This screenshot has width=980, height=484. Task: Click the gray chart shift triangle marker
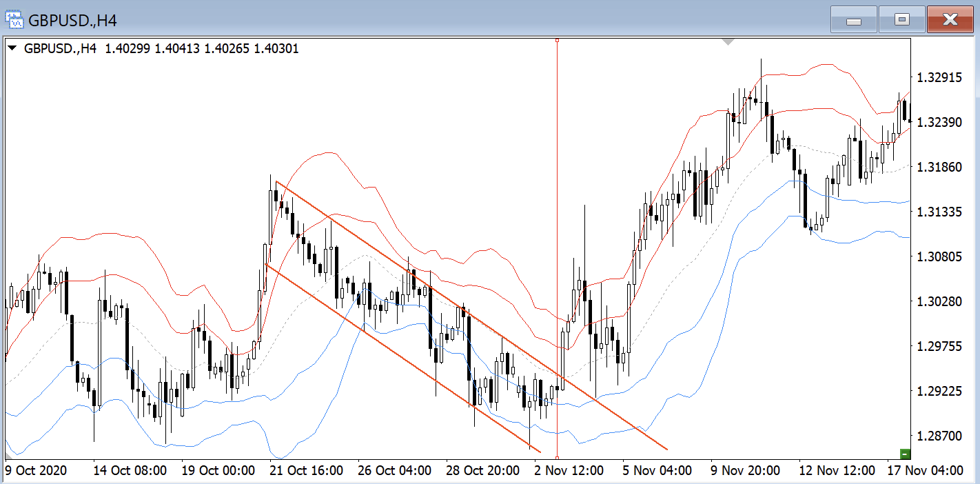(x=728, y=43)
